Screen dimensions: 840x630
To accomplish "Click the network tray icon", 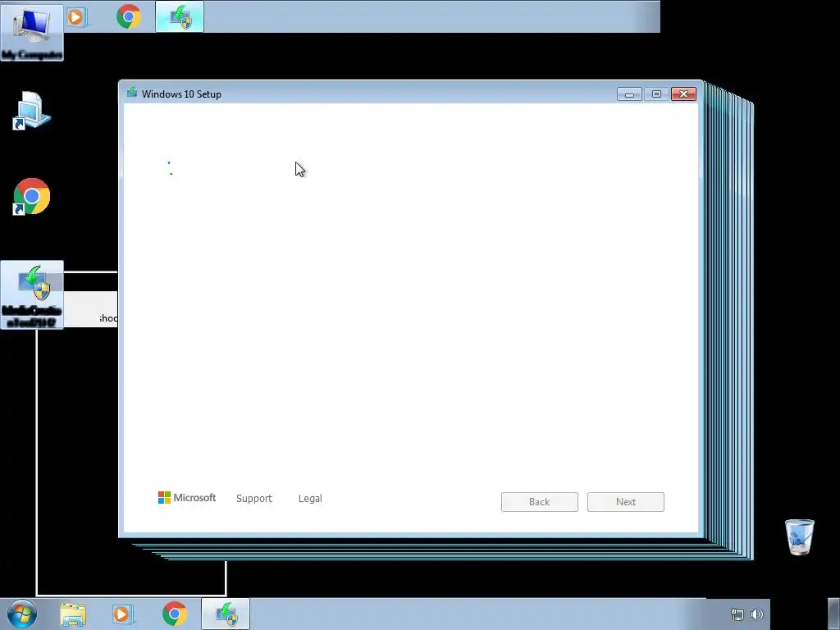I will pyautogui.click(x=737, y=614).
